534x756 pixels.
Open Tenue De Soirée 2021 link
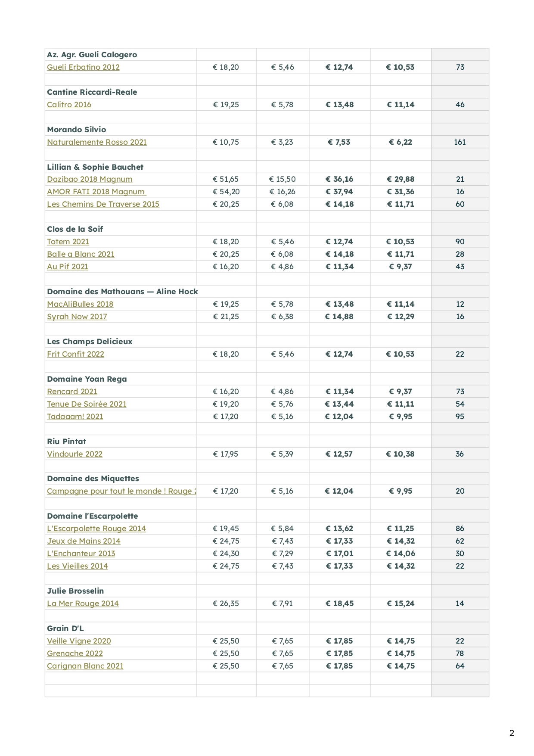pos(87,404)
